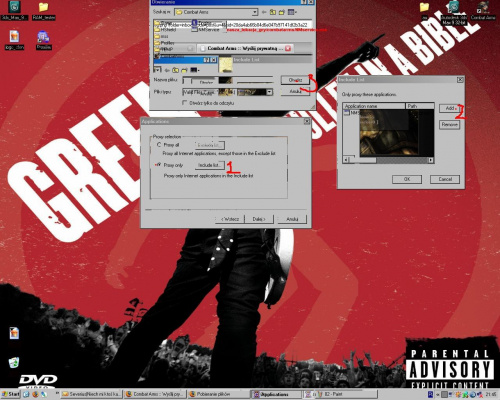Select the Proxy only radio button

point(159,165)
